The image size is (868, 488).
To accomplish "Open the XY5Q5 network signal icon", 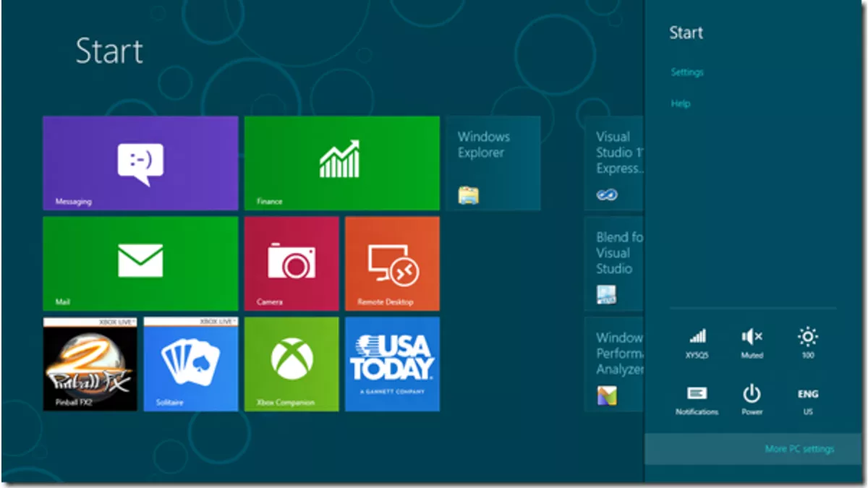I will pyautogui.click(x=697, y=343).
